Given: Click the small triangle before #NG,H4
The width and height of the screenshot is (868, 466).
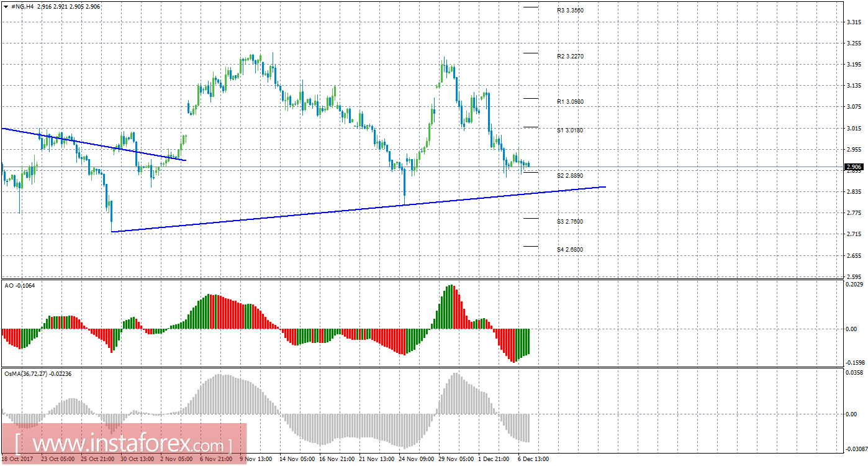Looking at the screenshot, I should pyautogui.click(x=6, y=6).
